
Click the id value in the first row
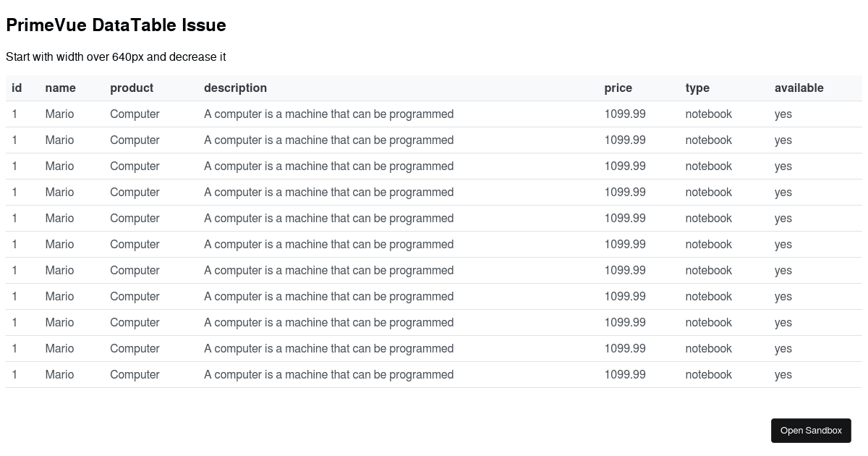pos(14,114)
